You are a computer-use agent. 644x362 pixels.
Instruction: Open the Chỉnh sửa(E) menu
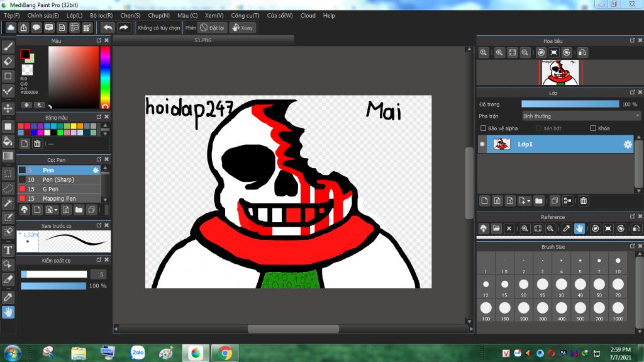tap(43, 16)
